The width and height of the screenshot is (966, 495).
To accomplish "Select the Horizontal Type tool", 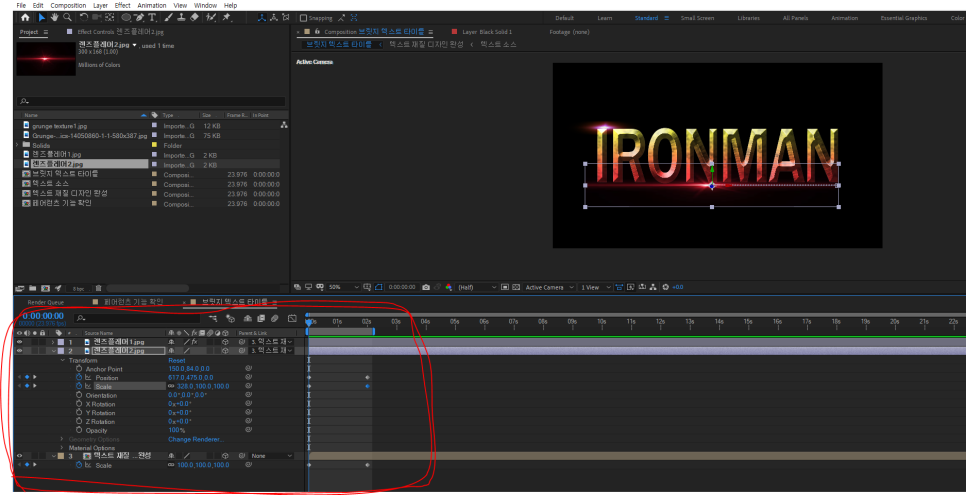I will tap(152, 18).
